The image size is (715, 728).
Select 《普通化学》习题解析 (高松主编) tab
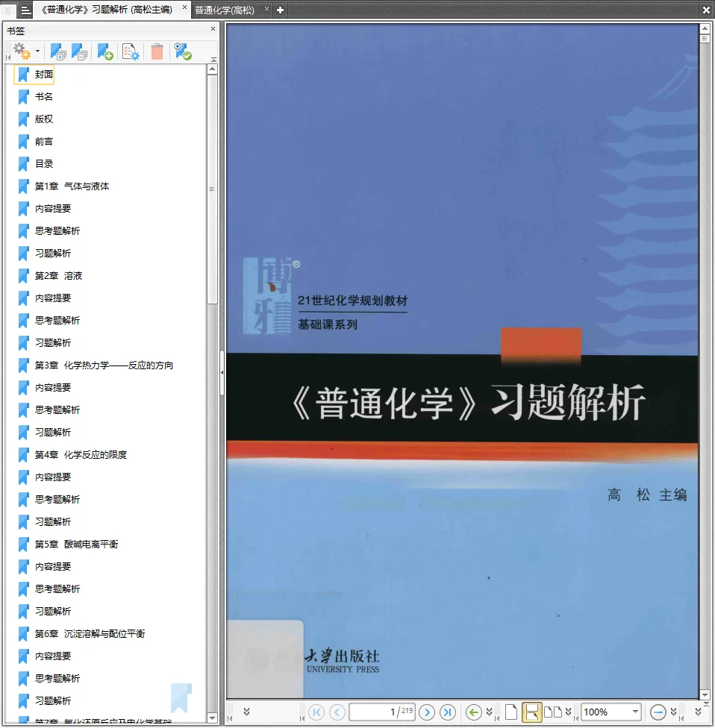coord(107,9)
